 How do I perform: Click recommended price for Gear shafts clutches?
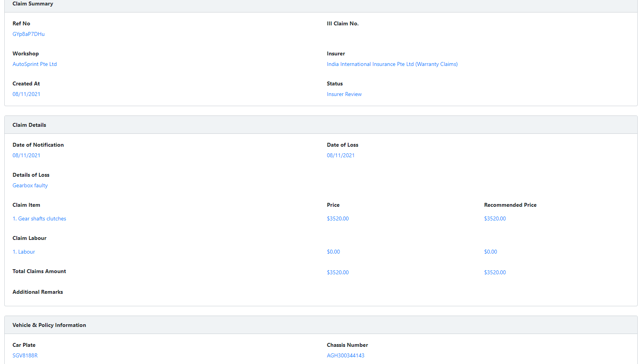pos(494,218)
